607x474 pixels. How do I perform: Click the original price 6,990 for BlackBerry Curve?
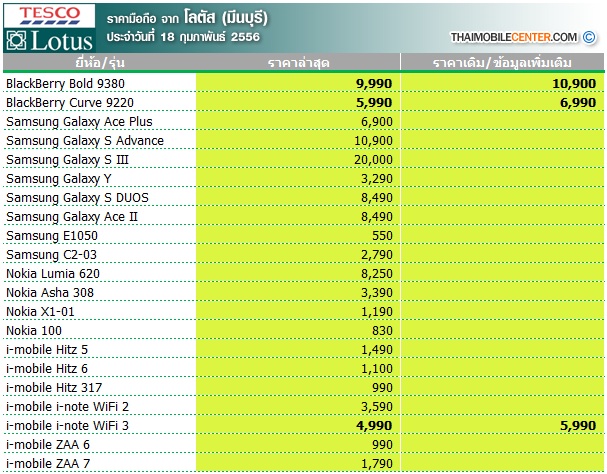(578, 103)
